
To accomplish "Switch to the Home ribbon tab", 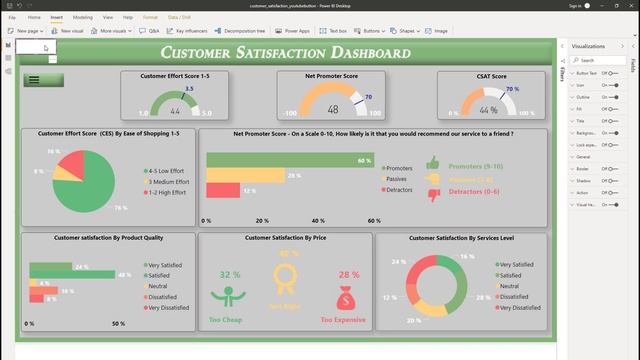I will coord(34,18).
